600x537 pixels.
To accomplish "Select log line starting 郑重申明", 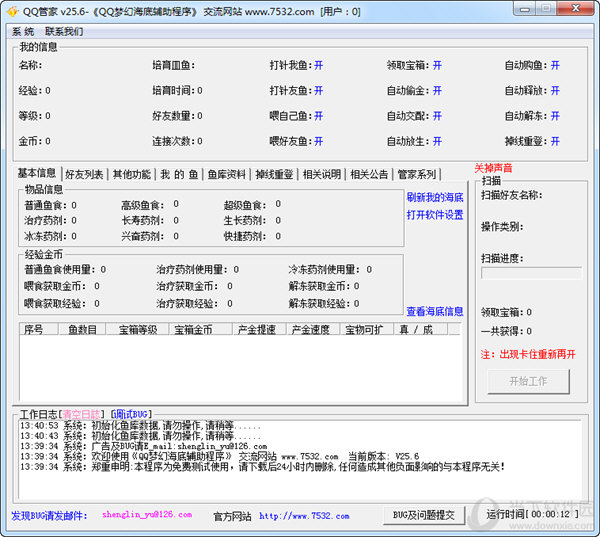I will coord(262,467).
